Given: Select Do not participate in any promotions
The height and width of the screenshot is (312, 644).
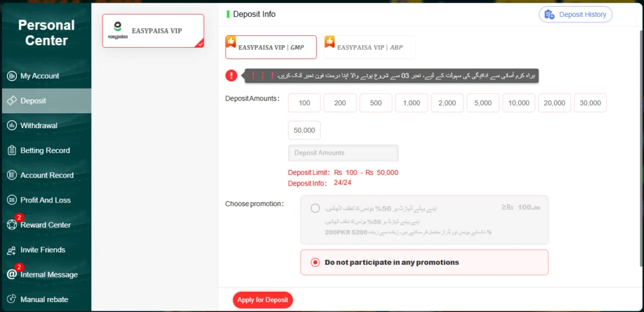Looking at the screenshot, I should pyautogui.click(x=315, y=262).
